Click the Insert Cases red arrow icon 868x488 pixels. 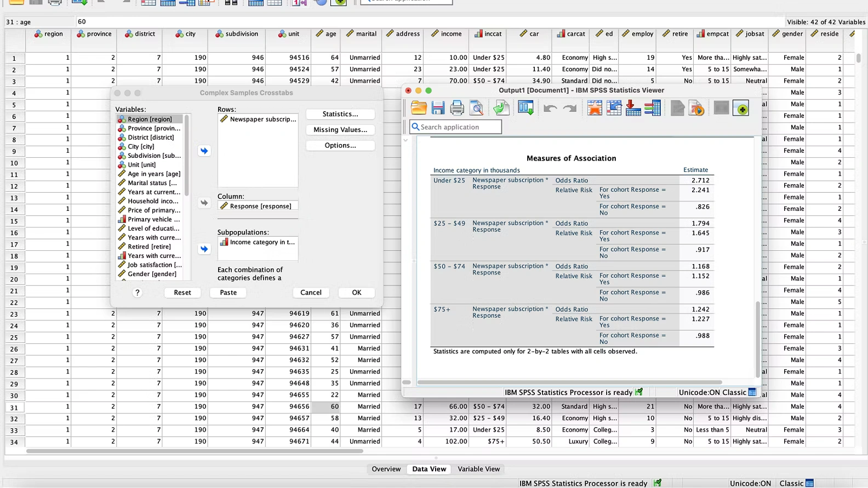click(x=633, y=108)
